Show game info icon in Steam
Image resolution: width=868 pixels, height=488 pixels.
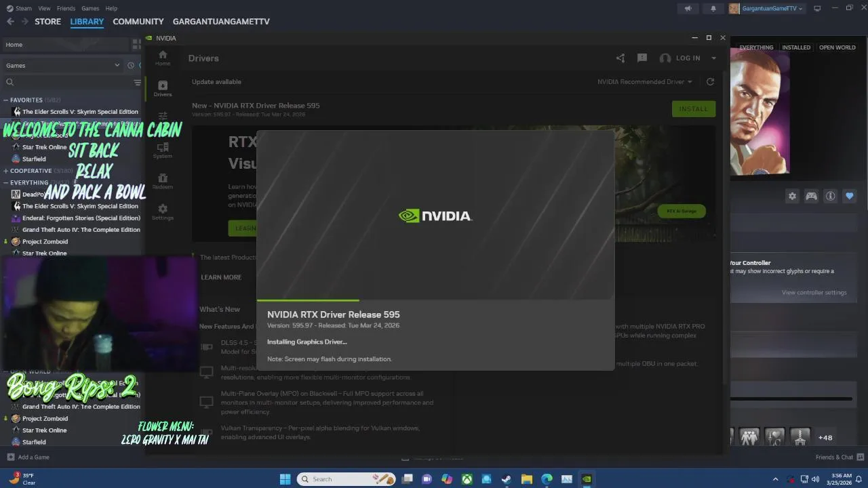click(830, 196)
